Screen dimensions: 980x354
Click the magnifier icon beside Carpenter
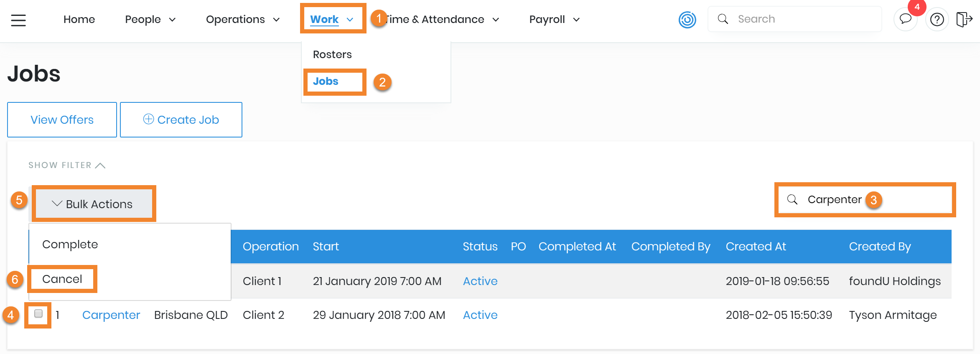[792, 199]
